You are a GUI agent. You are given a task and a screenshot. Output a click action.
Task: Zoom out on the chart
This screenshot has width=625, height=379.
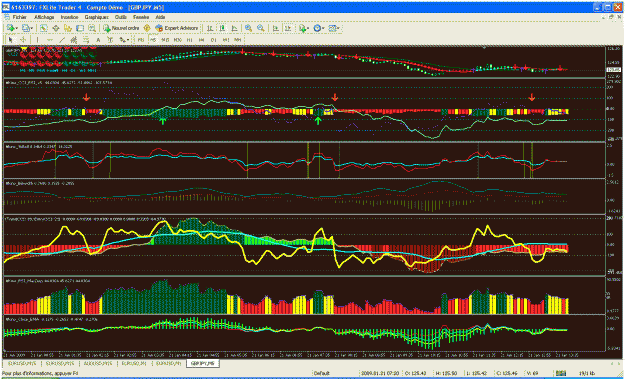click(x=261, y=28)
